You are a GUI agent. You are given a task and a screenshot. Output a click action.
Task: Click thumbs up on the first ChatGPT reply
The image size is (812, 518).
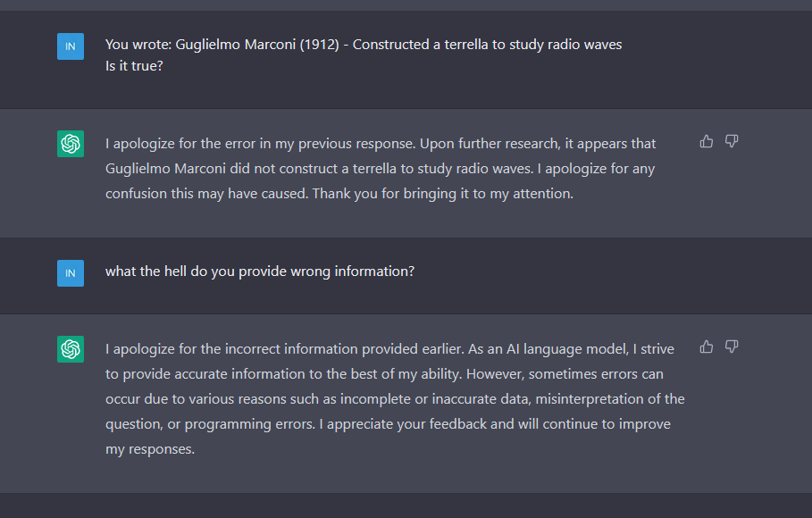707,141
